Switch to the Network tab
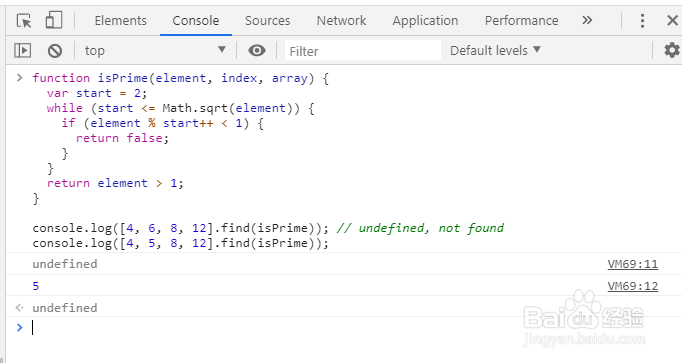 [341, 20]
